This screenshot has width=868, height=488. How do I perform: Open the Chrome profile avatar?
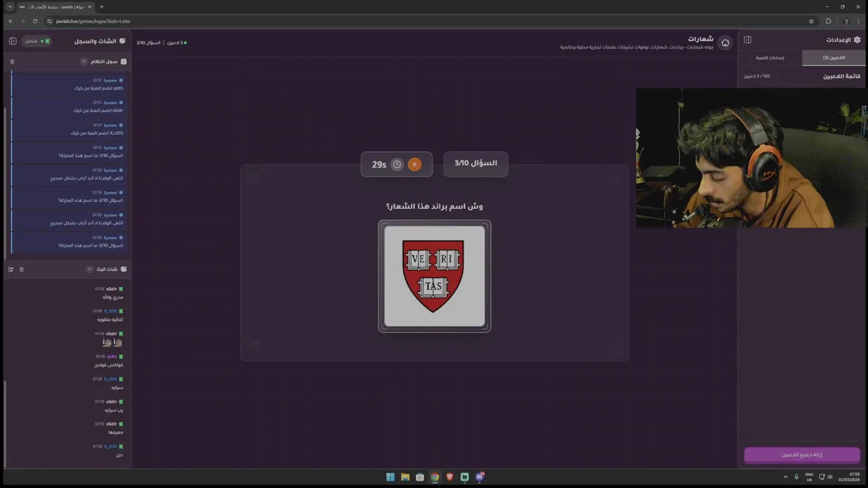coord(846,21)
